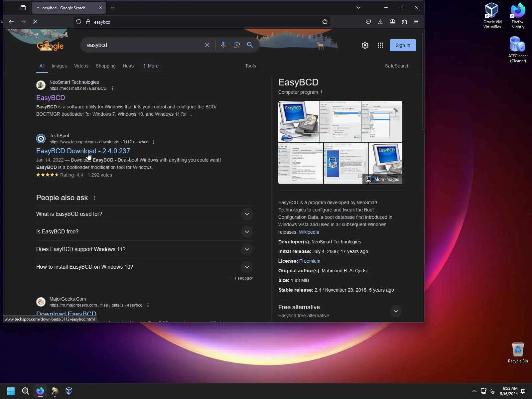The width and height of the screenshot is (532, 399).
Task: Switch to the News tab
Action: [x=128, y=66]
